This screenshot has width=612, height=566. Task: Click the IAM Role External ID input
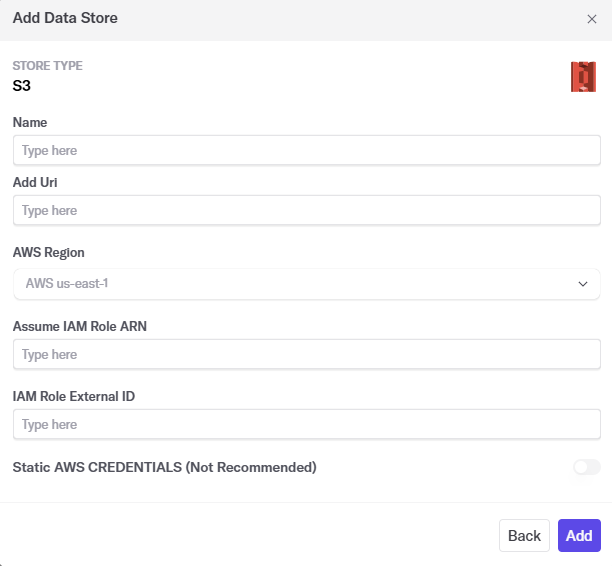tap(306, 425)
